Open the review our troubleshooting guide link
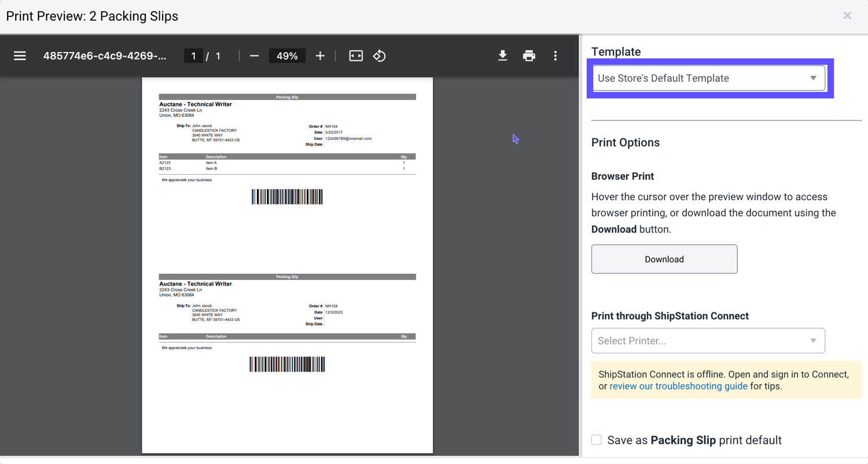Screen dimensions: 868x464 [x=677, y=386]
